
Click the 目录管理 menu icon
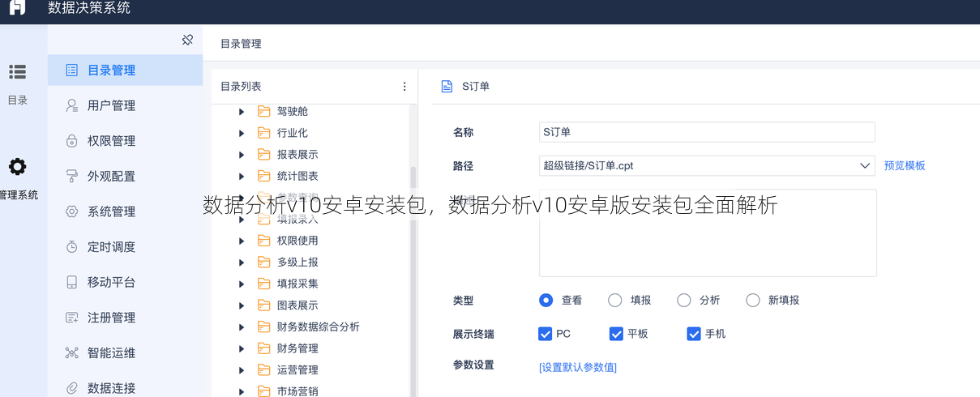71,70
